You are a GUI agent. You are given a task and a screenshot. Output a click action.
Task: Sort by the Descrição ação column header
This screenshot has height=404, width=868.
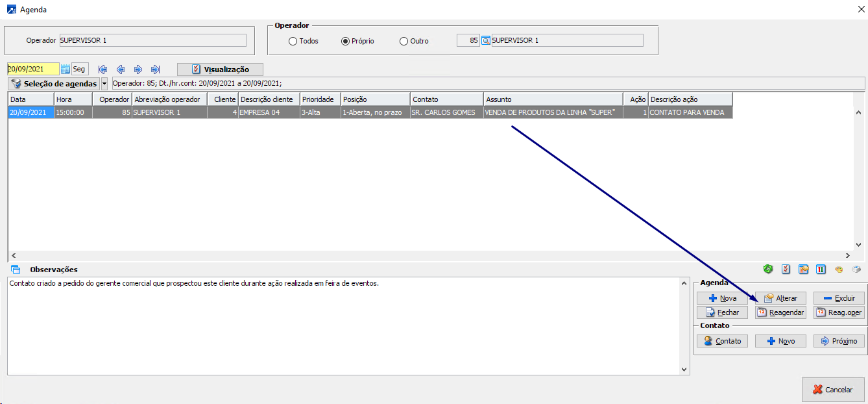click(690, 99)
